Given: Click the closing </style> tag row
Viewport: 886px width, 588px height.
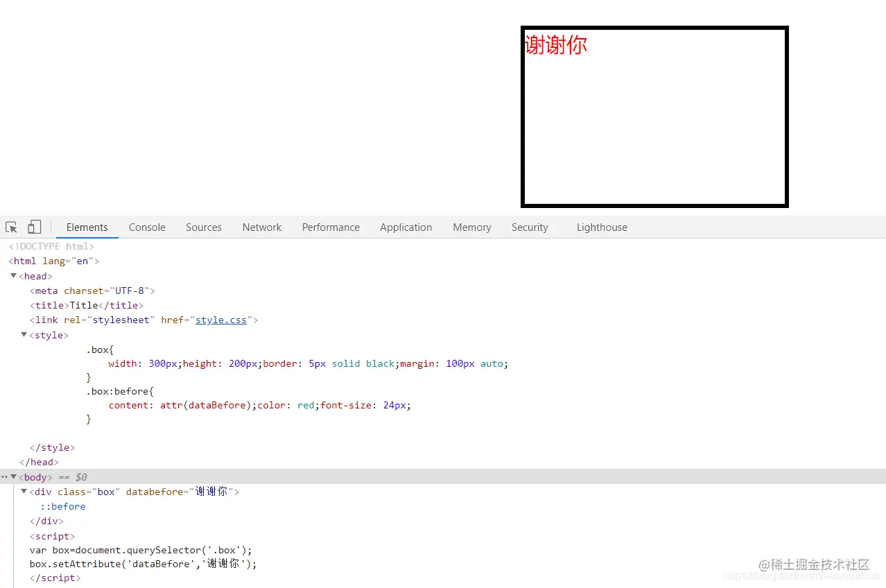Looking at the screenshot, I should coord(52,448).
